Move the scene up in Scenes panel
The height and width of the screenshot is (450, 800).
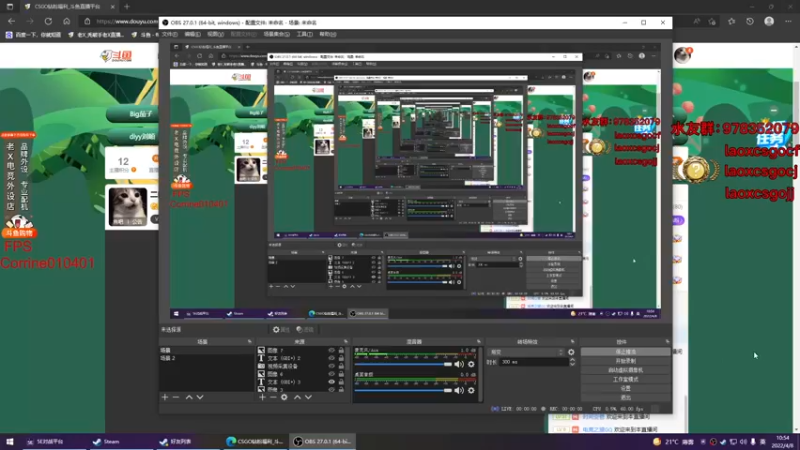coord(189,397)
